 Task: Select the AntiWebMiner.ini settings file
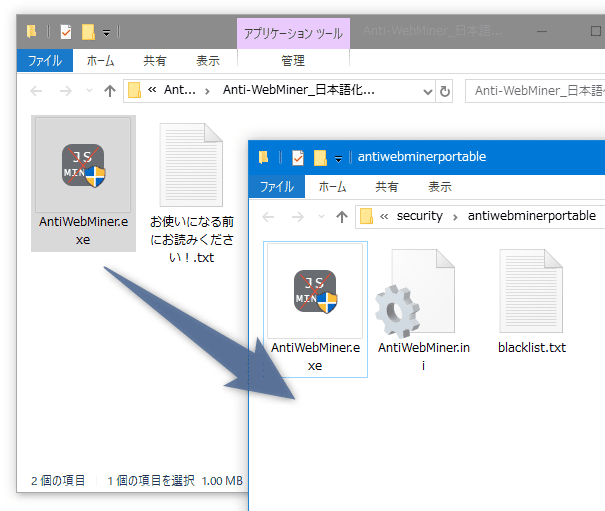pyautogui.click(x=423, y=310)
